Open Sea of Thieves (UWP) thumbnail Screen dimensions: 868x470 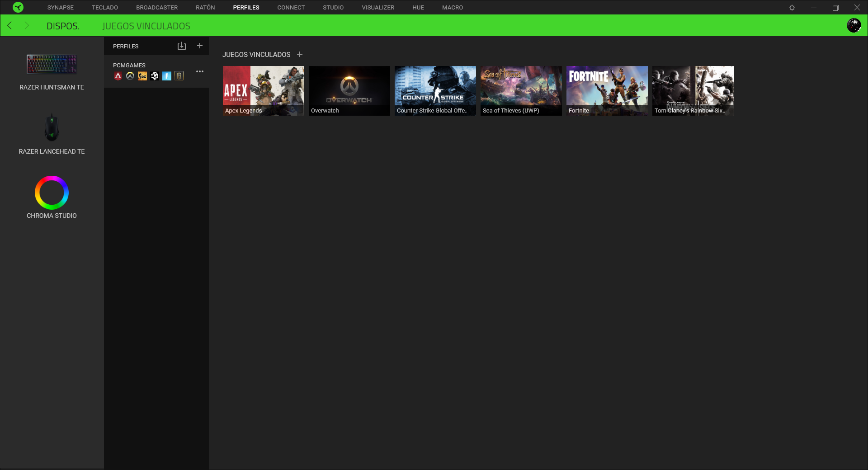pyautogui.click(x=521, y=91)
